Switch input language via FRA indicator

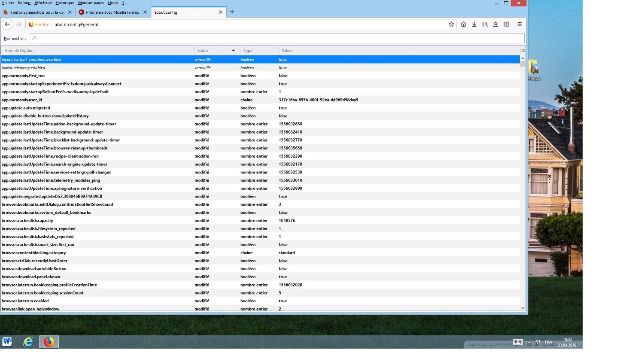tap(548, 342)
